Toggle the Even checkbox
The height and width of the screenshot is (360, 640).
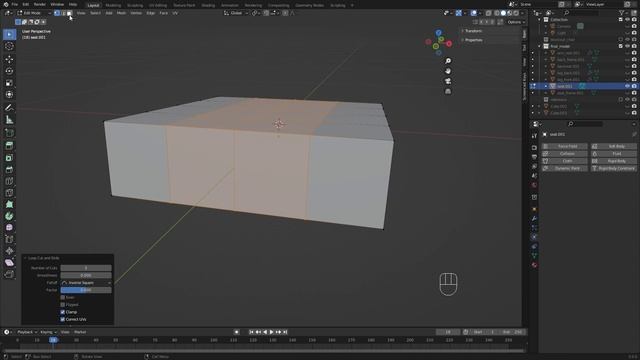62,297
